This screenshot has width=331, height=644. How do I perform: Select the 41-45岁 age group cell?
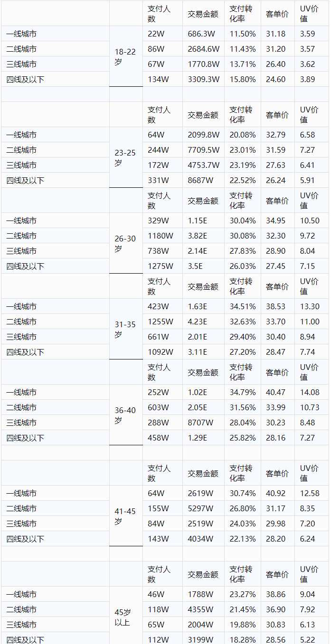[x=125, y=516]
